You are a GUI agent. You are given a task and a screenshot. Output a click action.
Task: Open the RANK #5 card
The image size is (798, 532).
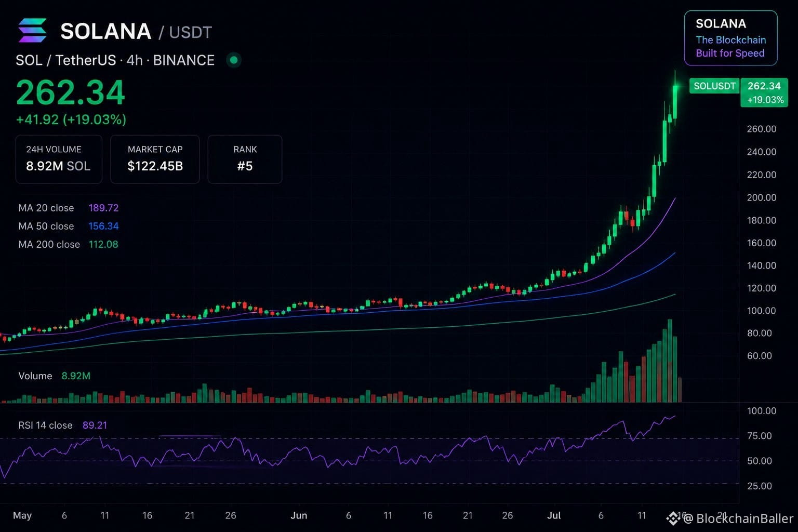(245, 159)
